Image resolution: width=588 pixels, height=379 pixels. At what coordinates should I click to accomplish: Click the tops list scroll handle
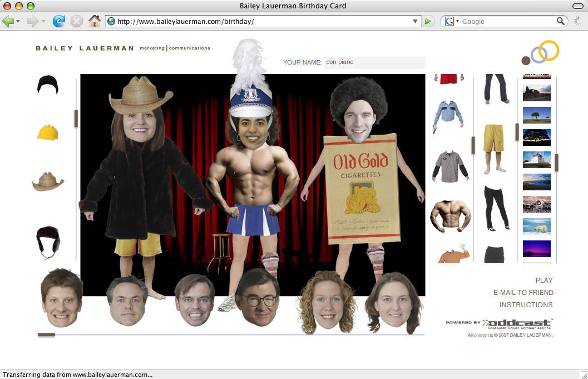pyautogui.click(x=473, y=145)
